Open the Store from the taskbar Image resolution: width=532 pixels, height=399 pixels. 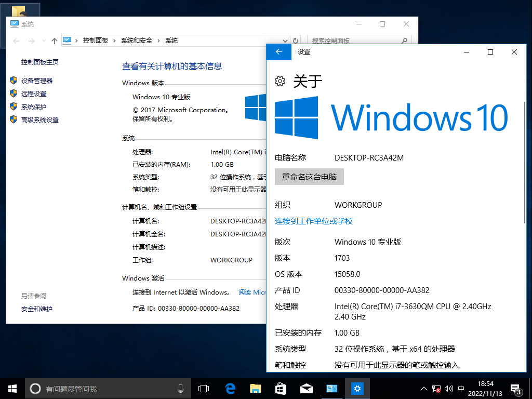pyautogui.click(x=281, y=389)
